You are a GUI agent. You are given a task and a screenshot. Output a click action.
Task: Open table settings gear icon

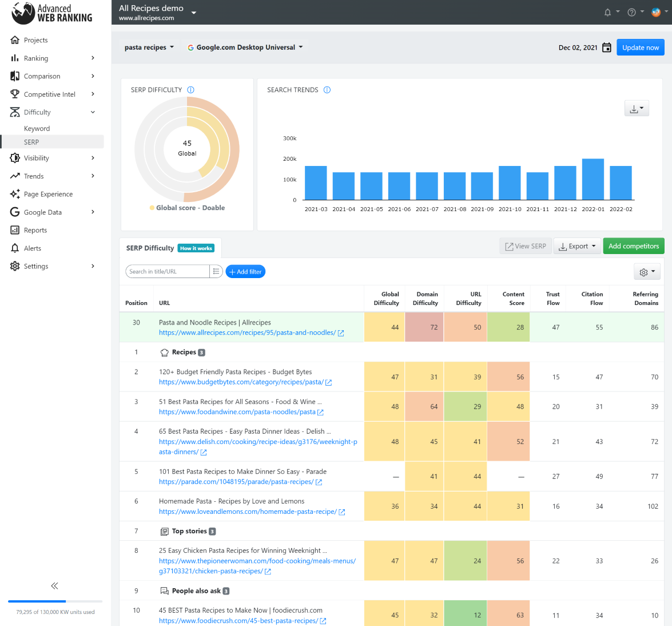click(x=647, y=272)
